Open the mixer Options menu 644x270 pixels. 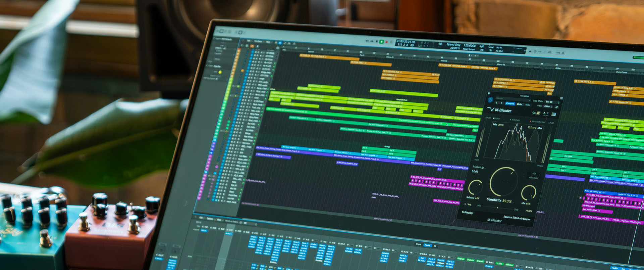pos(210,219)
